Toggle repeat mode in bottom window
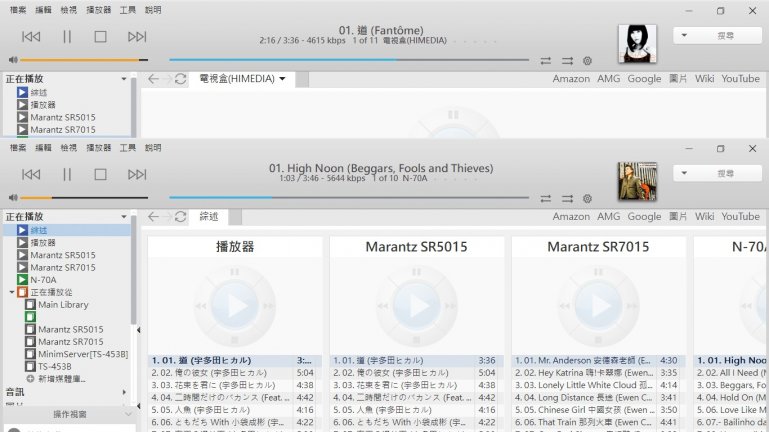The width and height of the screenshot is (769, 432). click(x=546, y=199)
